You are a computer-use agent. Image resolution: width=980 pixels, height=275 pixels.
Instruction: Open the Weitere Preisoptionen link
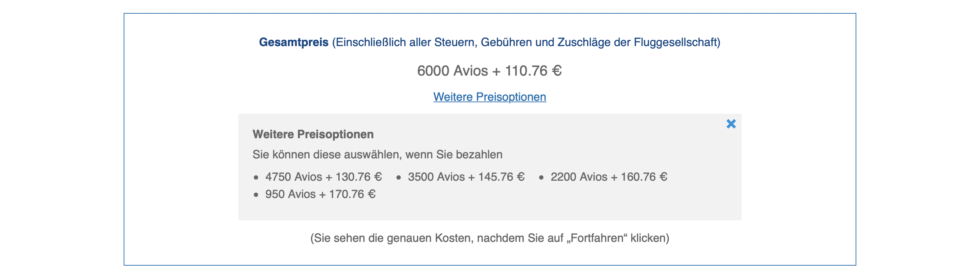(x=490, y=97)
